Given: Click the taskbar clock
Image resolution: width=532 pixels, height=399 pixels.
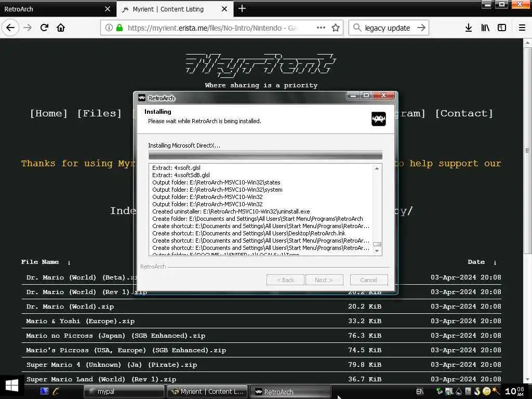Looking at the screenshot, I should pyautogui.click(x=514, y=391).
